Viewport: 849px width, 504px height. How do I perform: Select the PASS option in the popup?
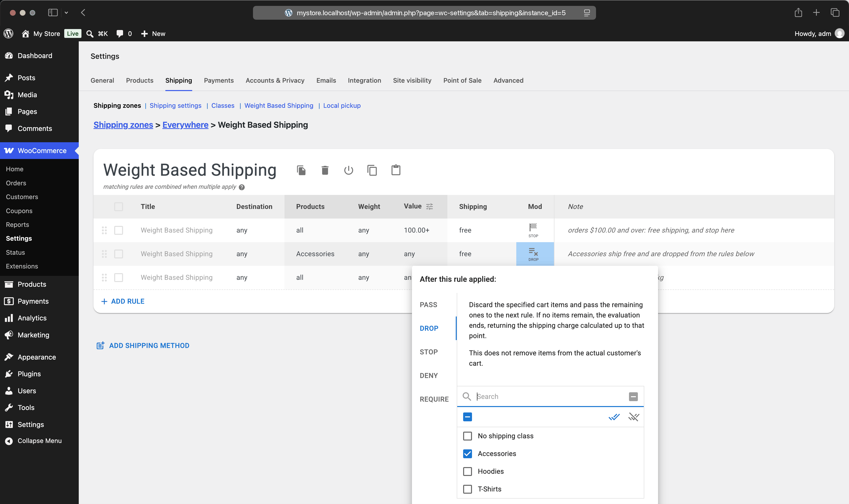tap(429, 305)
